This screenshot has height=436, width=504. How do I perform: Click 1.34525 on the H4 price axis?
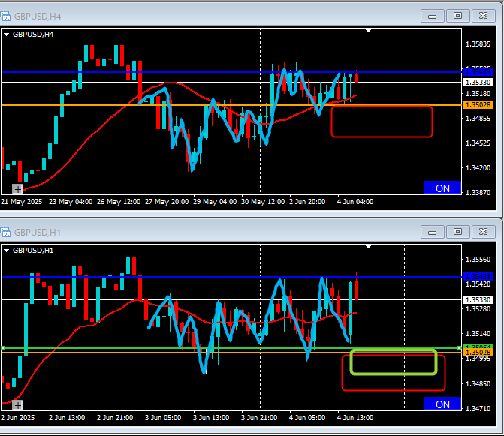pos(478,143)
